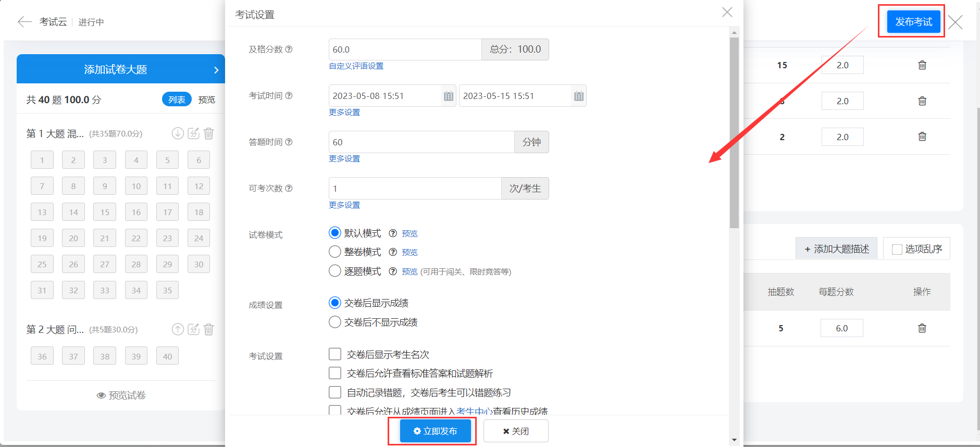Click edit icon for 第2大题
The image size is (980, 447).
pos(193,329)
